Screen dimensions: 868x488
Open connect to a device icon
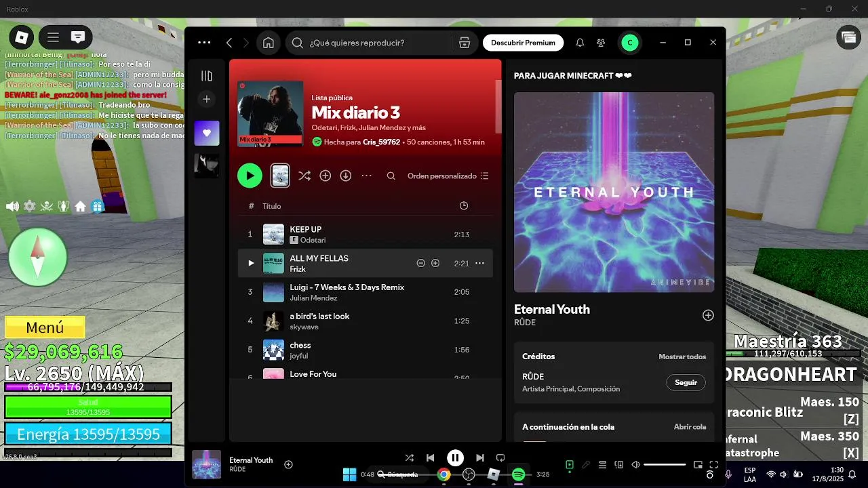(x=619, y=465)
